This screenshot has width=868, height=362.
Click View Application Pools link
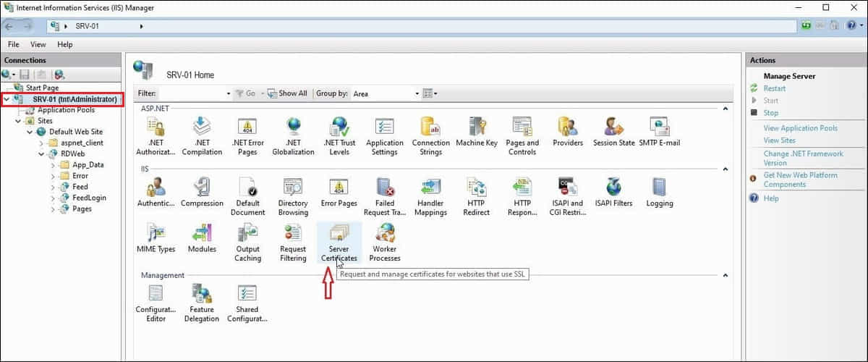800,128
